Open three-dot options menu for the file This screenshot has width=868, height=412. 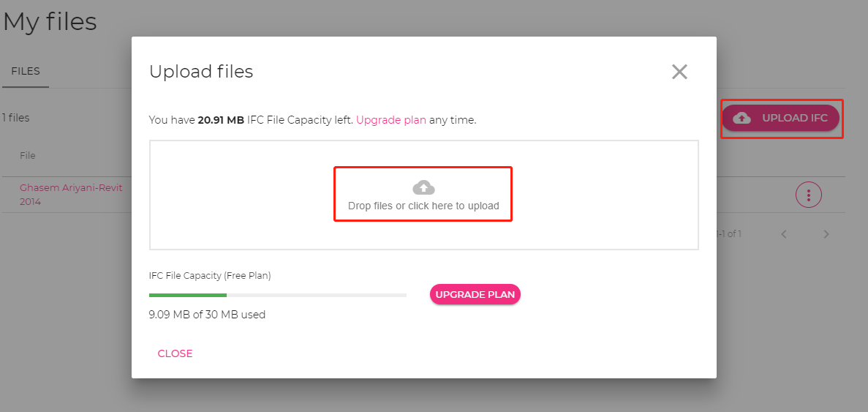809,195
